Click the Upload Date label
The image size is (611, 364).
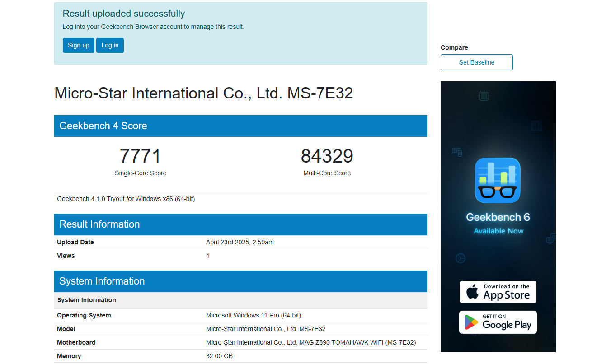pyautogui.click(x=75, y=242)
